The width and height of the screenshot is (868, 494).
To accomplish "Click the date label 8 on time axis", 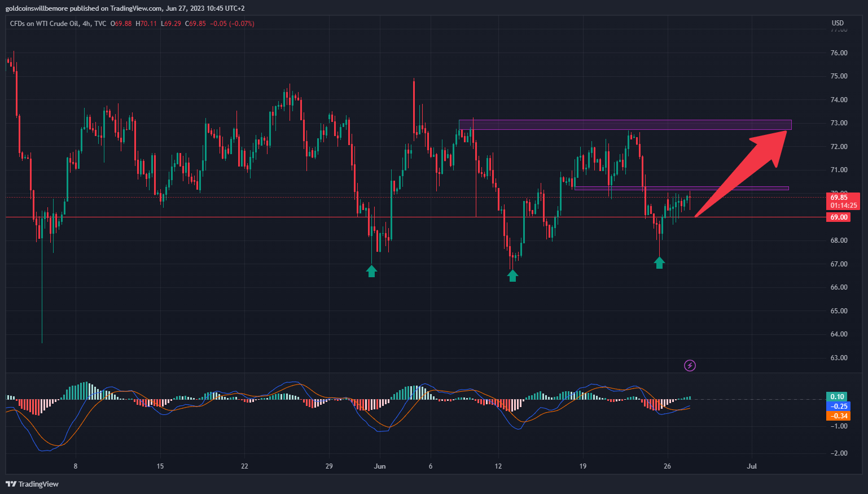I will 76,466.
